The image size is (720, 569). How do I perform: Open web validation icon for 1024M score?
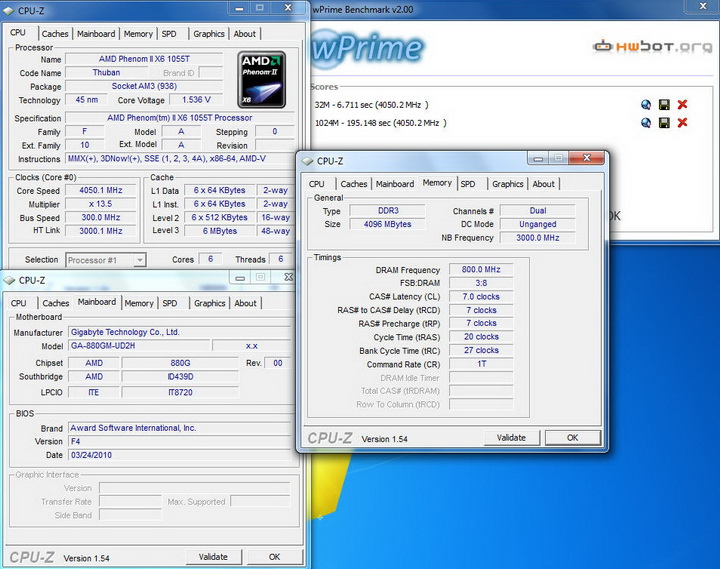[646, 123]
